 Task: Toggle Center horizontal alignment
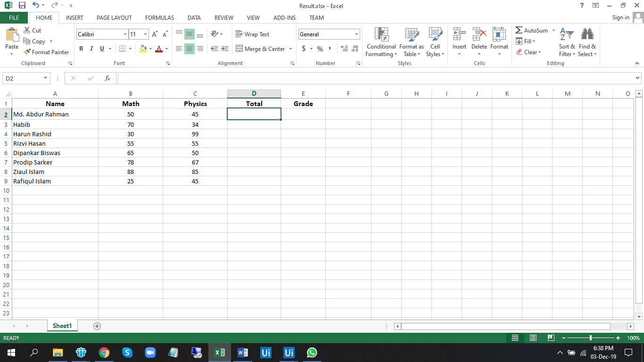[189, 49]
